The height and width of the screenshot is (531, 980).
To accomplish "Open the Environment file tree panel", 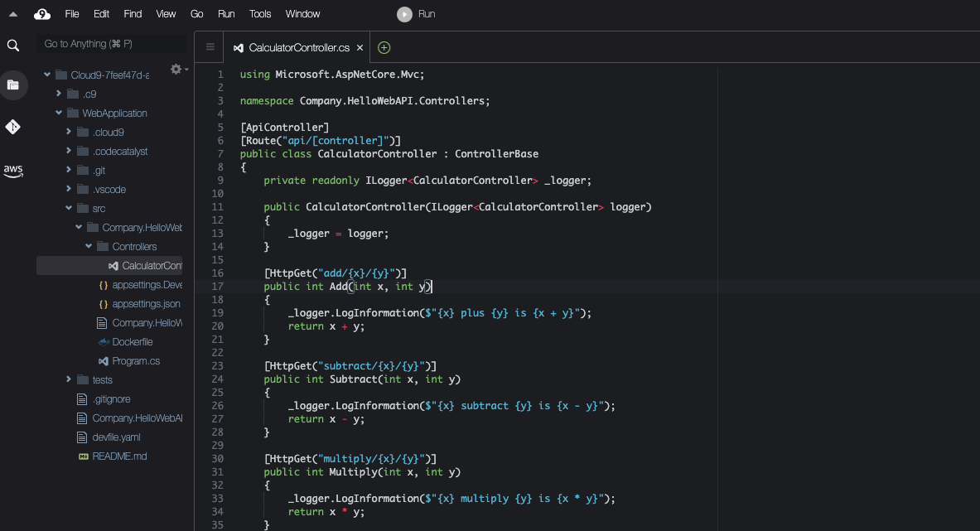I will coord(13,84).
